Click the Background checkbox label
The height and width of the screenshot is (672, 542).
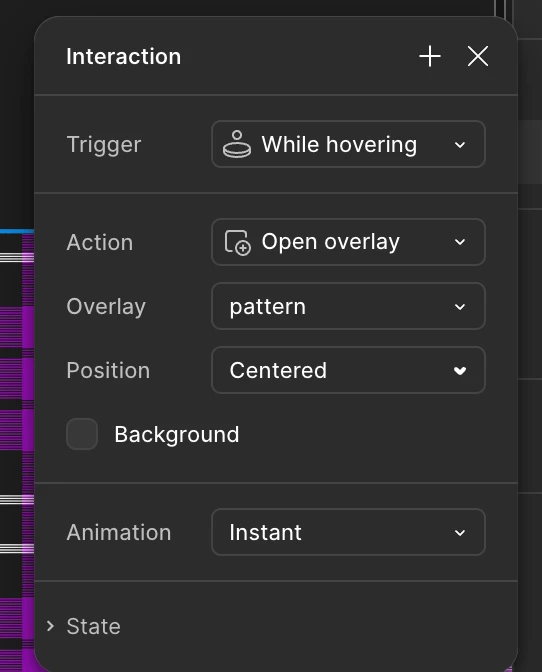coord(177,435)
